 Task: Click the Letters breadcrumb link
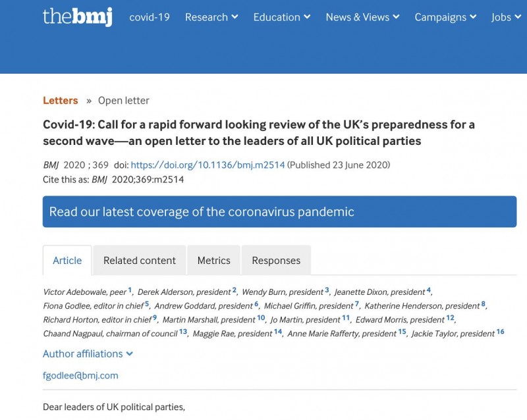point(61,101)
